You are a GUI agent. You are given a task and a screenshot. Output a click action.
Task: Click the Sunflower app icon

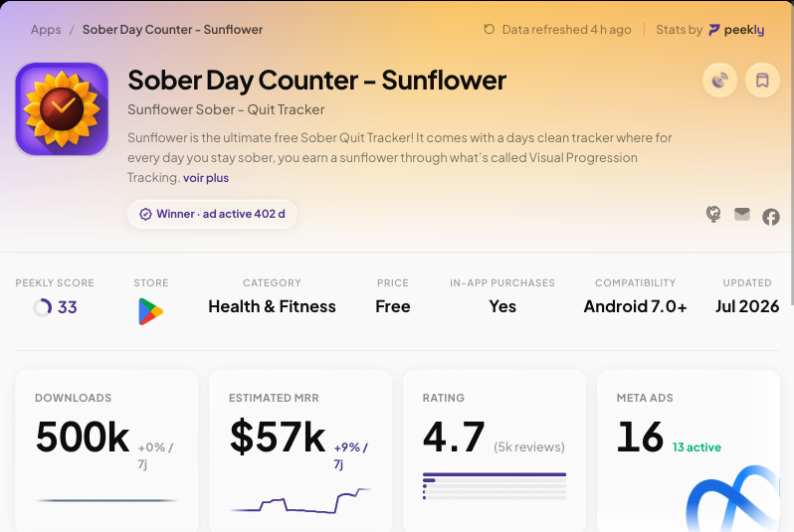click(62, 108)
